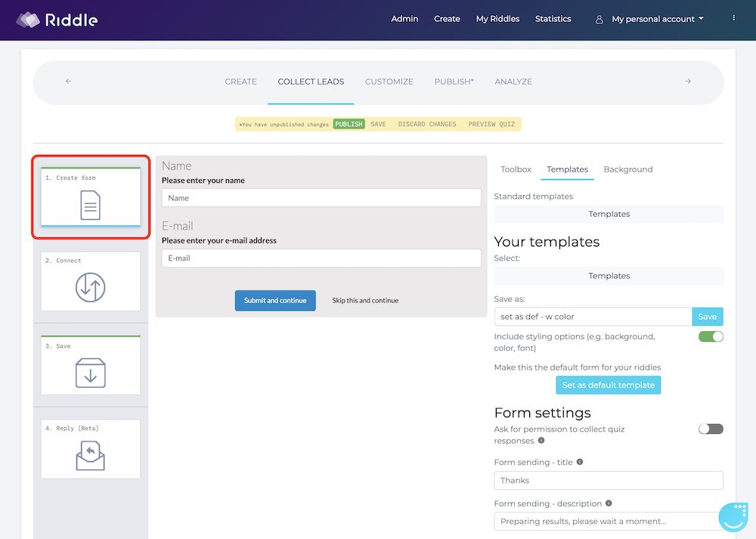Expand My personal account dropdown
This screenshot has height=539, width=756.
[658, 20]
